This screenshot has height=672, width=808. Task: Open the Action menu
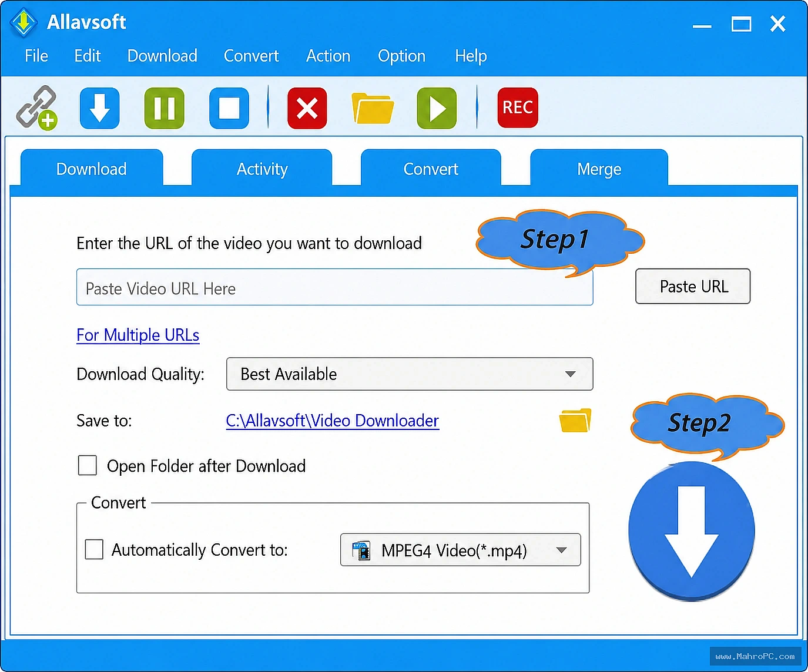[328, 56]
